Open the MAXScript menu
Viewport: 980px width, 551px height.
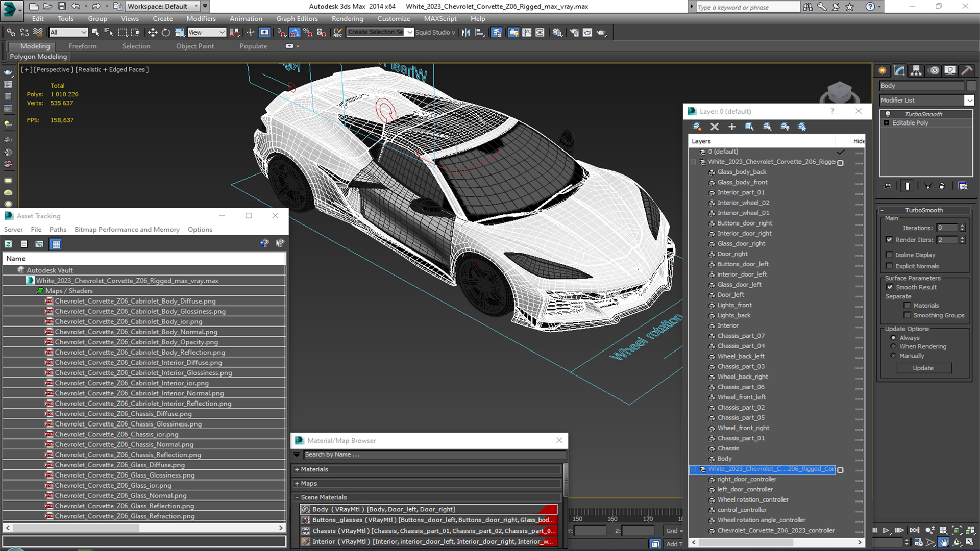[x=440, y=19]
